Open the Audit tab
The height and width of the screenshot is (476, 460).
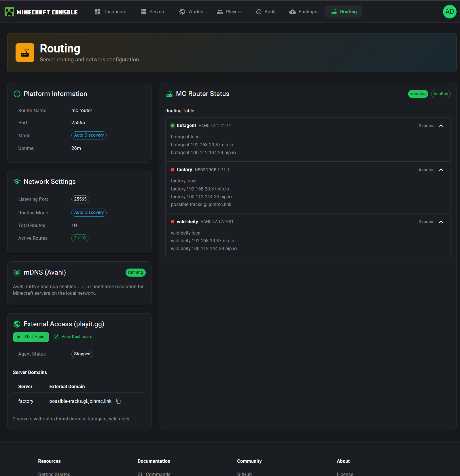point(266,12)
